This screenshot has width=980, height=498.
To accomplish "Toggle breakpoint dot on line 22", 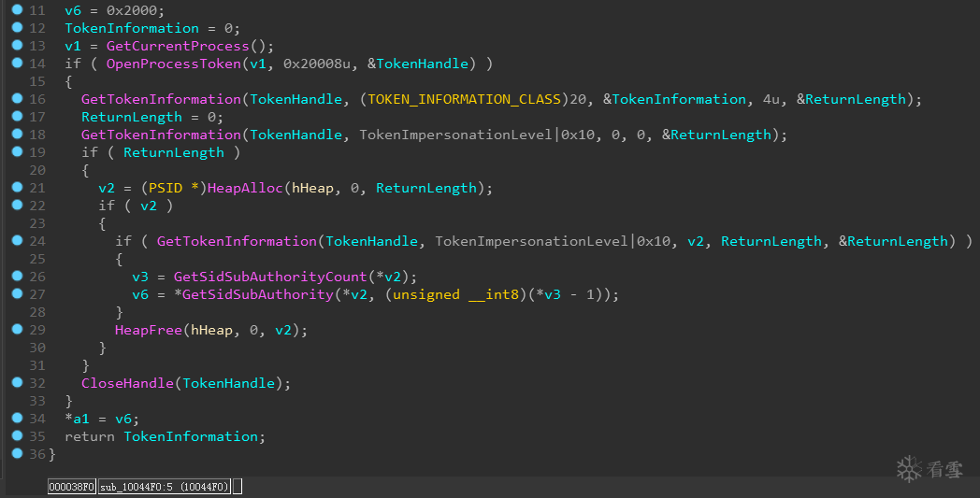I will (18, 205).
